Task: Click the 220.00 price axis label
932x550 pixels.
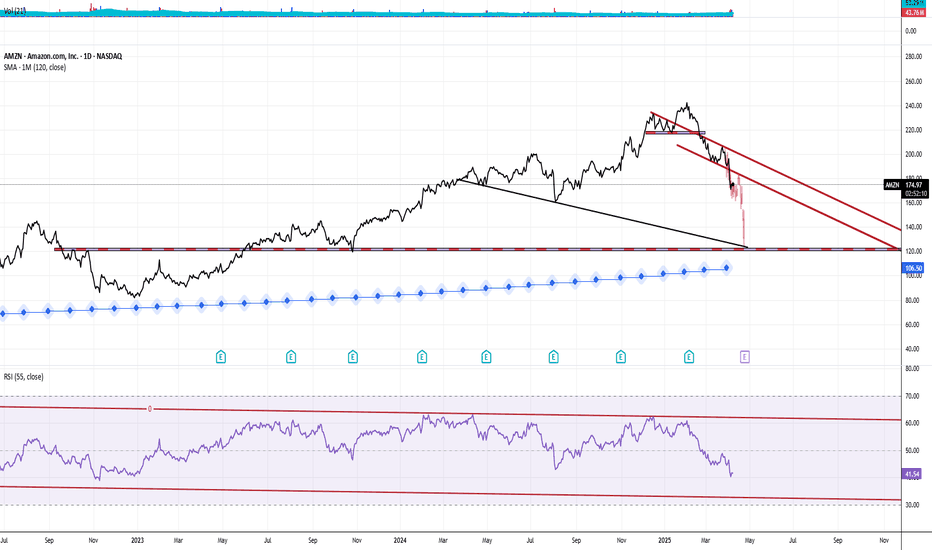Action: tap(914, 130)
